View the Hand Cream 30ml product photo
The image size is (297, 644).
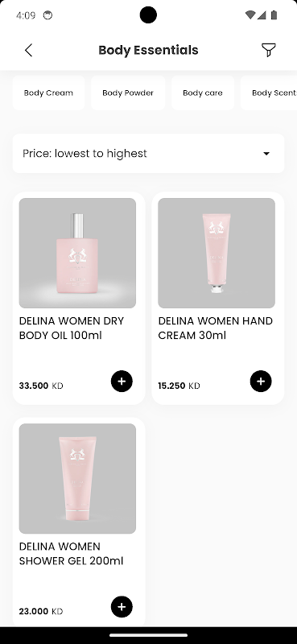(217, 253)
